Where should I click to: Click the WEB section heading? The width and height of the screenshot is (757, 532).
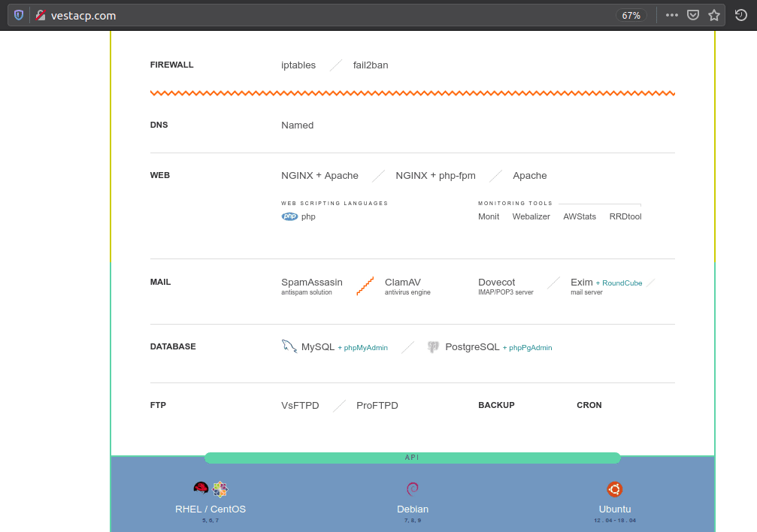(x=160, y=175)
